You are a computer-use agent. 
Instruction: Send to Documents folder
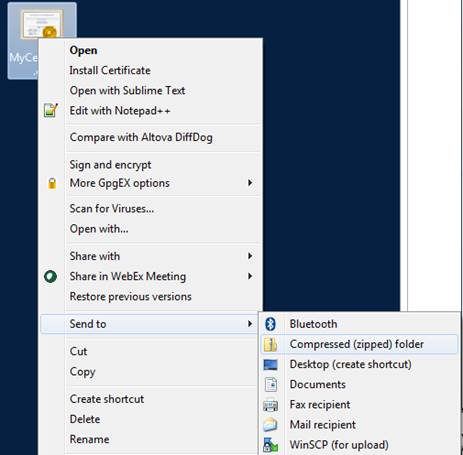(318, 384)
